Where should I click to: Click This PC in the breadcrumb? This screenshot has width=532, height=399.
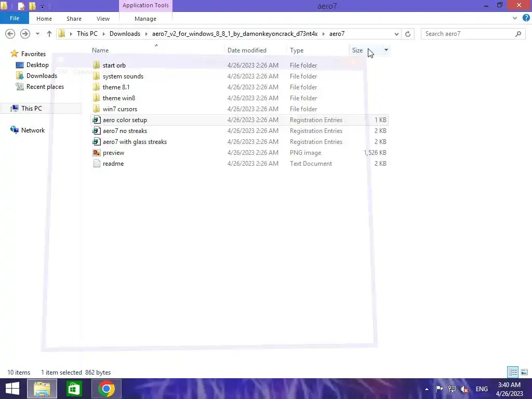(87, 34)
